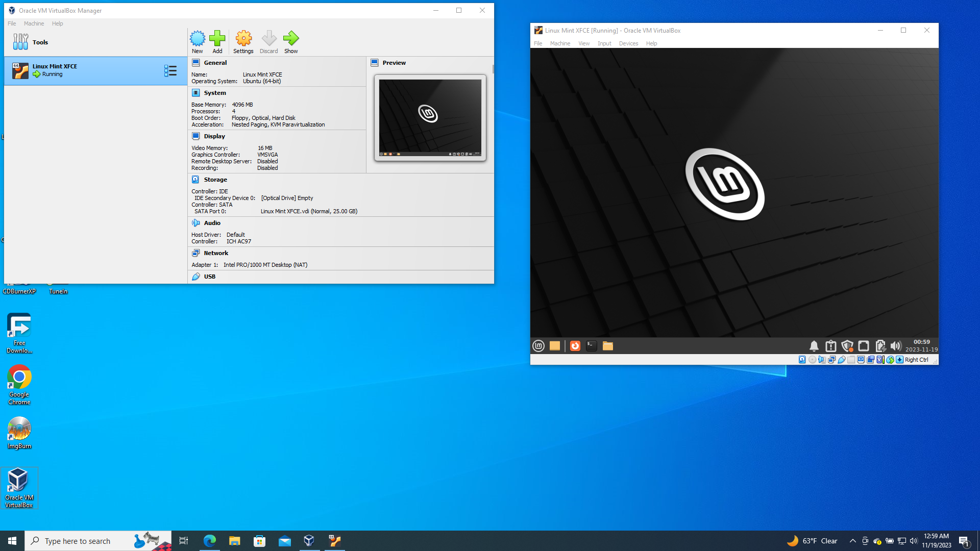The width and height of the screenshot is (980, 551).
Task: Open the Linux Mint XFCE machine tools menu icon
Action: click(x=170, y=71)
